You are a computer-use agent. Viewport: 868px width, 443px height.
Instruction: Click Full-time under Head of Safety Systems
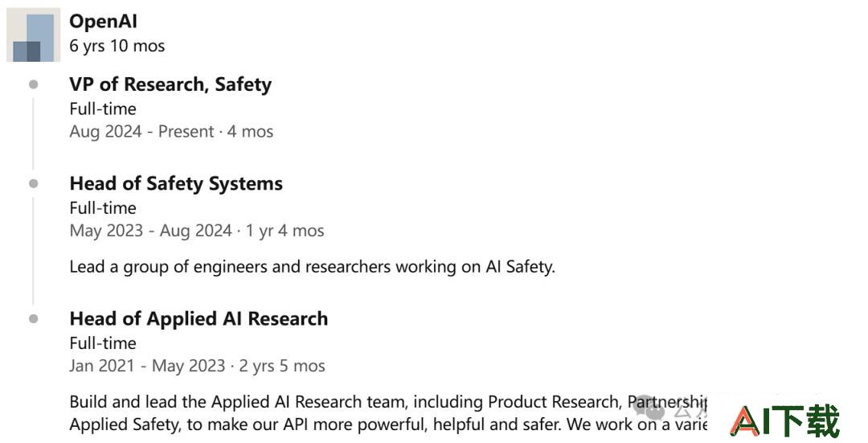pyautogui.click(x=103, y=207)
